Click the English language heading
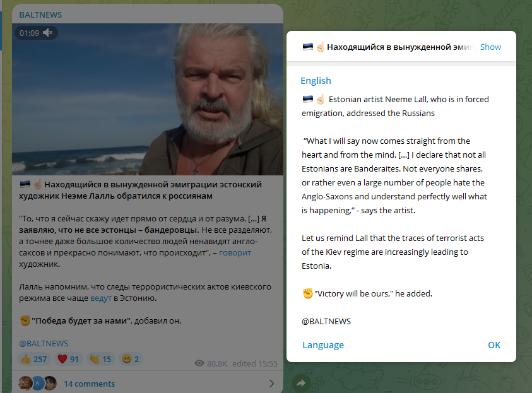532x393 pixels. [x=316, y=81]
